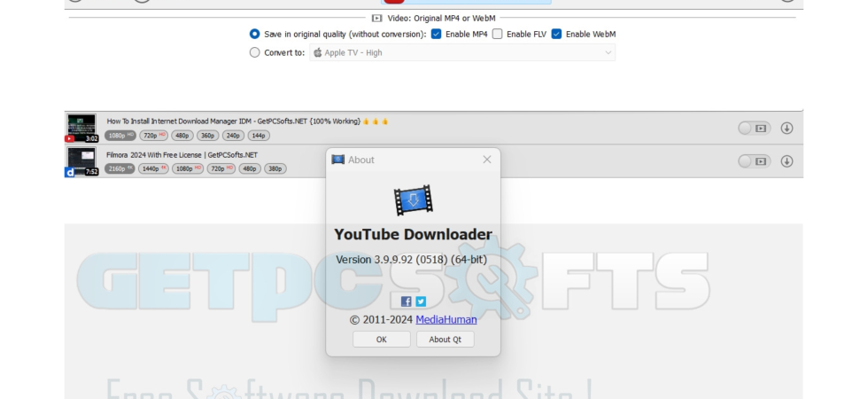Open IDM video thumbnail

pos(81,128)
